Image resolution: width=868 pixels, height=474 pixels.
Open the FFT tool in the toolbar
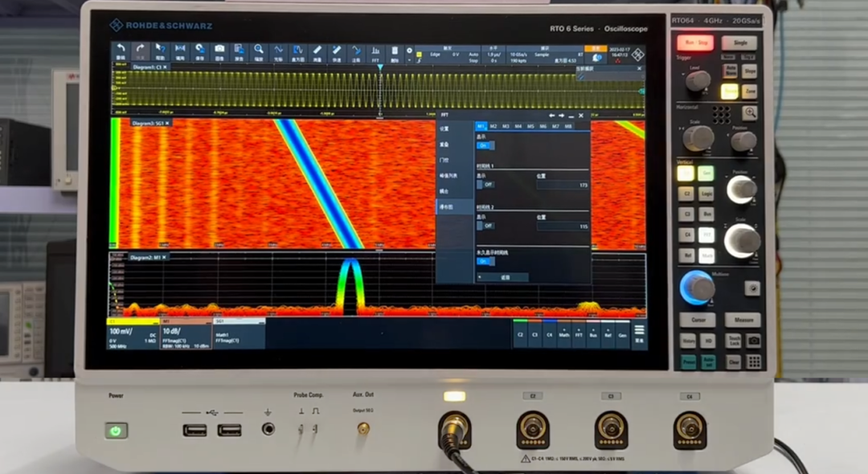click(375, 52)
